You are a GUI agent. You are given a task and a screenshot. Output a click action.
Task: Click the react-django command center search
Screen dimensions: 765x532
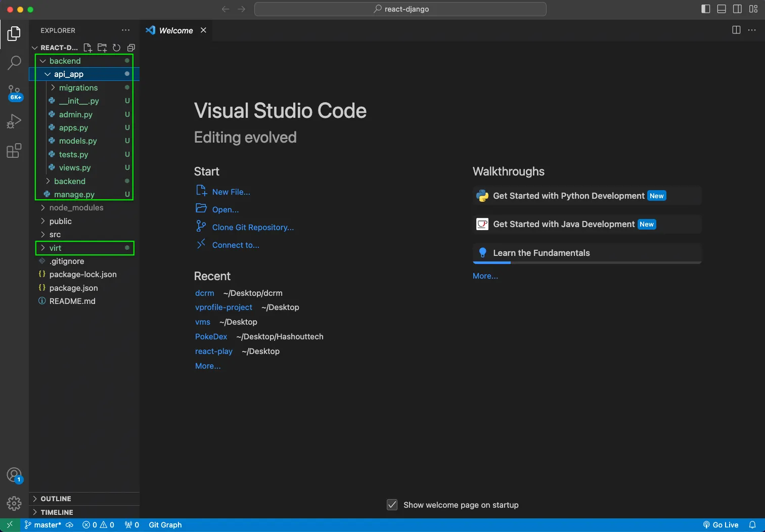coord(400,9)
